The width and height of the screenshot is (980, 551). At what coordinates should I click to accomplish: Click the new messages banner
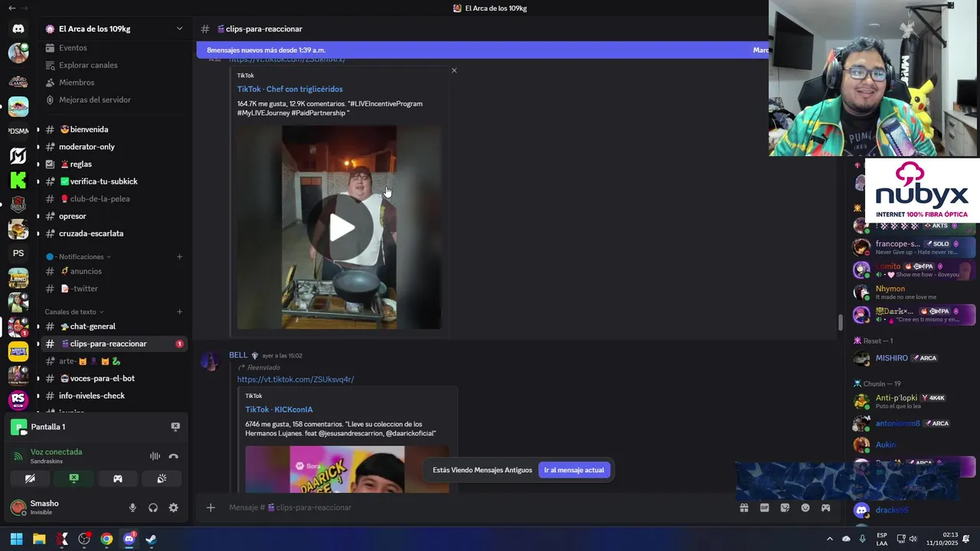482,51
